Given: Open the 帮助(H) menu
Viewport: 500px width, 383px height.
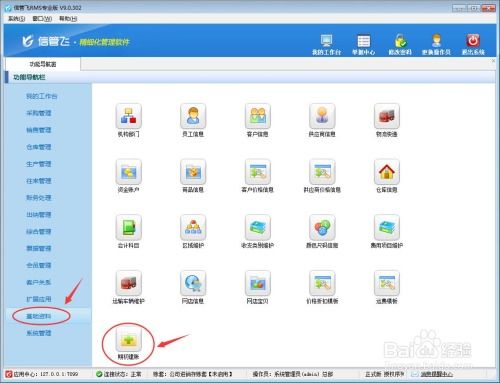Looking at the screenshot, I should click(x=68, y=19).
